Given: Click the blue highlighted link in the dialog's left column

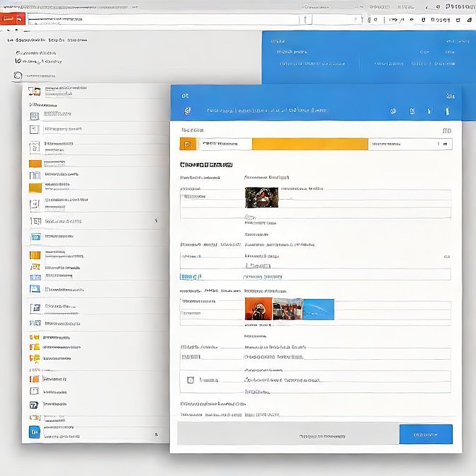Looking at the screenshot, I should point(190,276).
